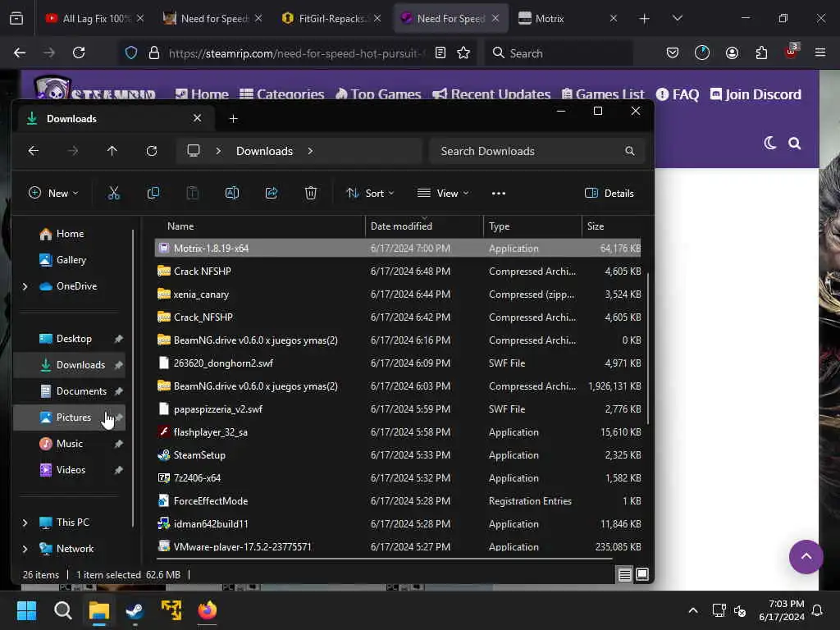Switch to details list view icon in status bar

tap(624, 575)
